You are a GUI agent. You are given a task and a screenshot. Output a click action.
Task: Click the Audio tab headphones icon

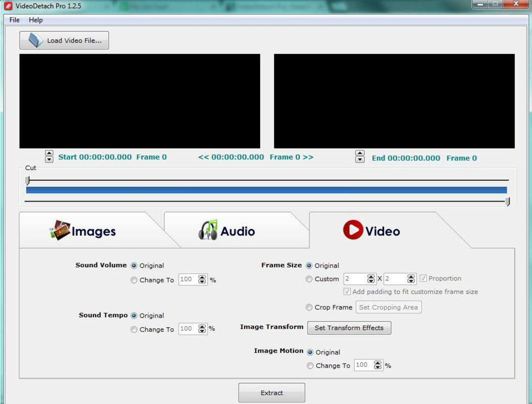click(x=208, y=230)
